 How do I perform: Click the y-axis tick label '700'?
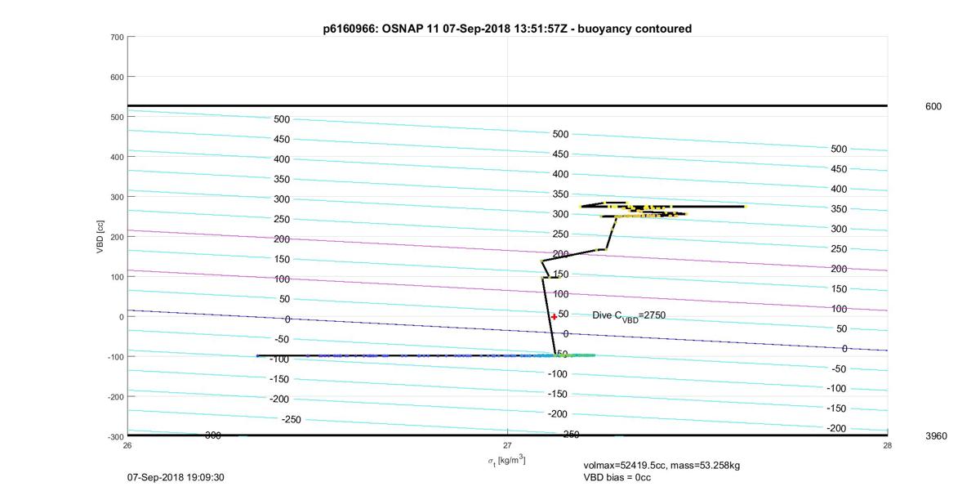pos(116,38)
